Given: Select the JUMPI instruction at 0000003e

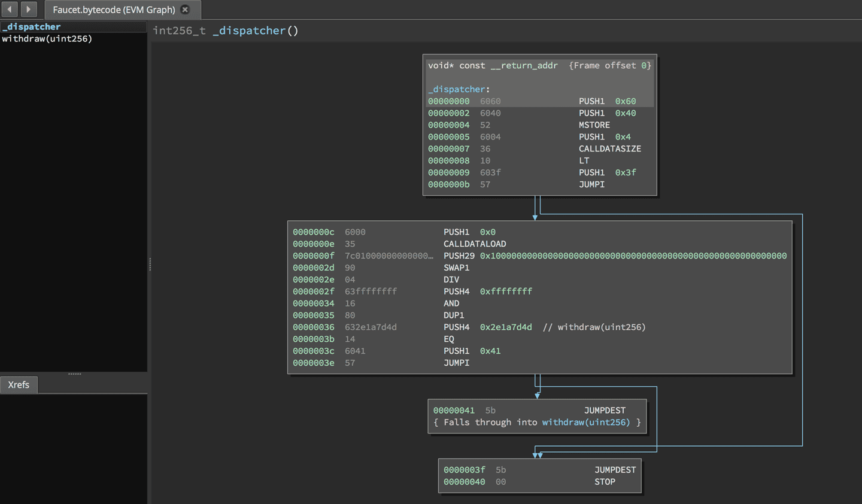Looking at the screenshot, I should pos(456,363).
